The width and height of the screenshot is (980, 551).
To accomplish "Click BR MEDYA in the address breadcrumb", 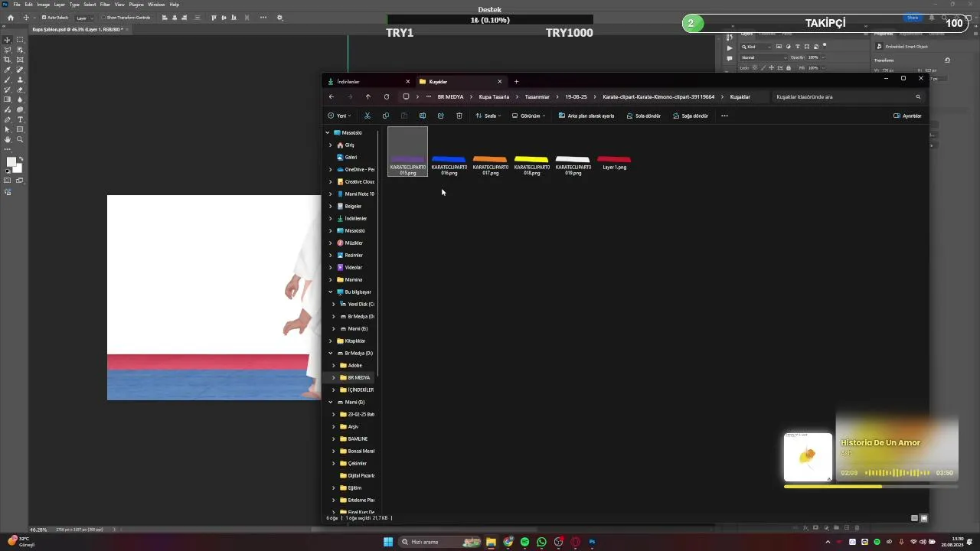I will pos(450,97).
